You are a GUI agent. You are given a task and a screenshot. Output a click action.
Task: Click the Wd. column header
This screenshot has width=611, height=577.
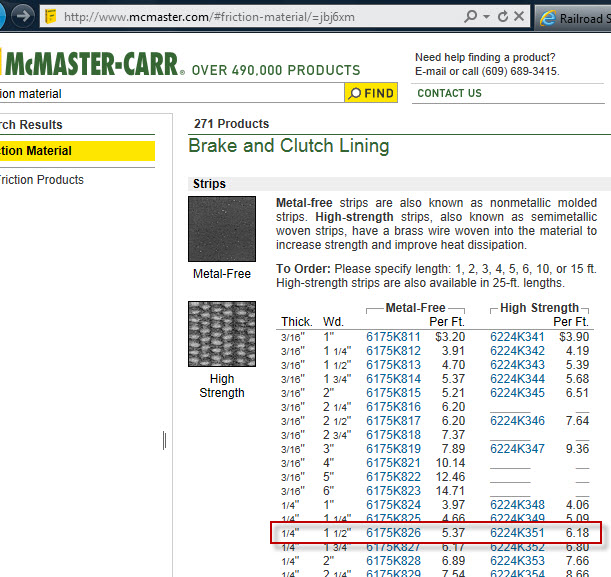[333, 322]
